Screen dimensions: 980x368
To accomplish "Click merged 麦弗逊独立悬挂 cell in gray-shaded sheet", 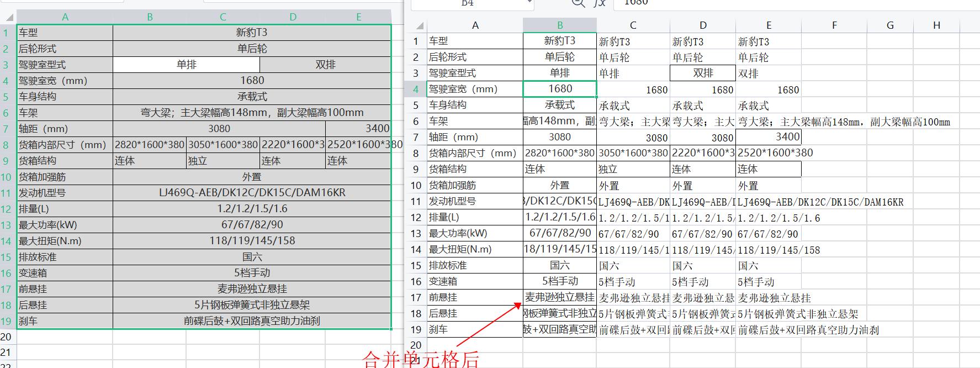I will tap(252, 289).
